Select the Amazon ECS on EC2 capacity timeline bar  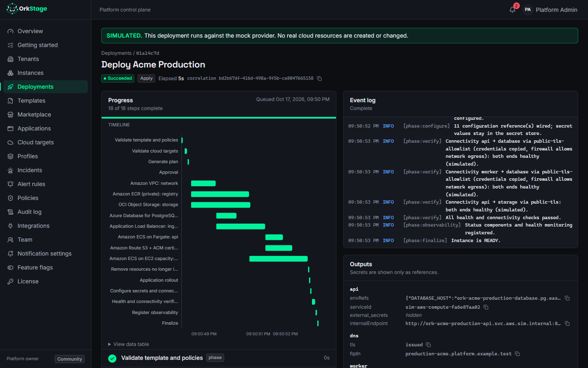(x=278, y=258)
